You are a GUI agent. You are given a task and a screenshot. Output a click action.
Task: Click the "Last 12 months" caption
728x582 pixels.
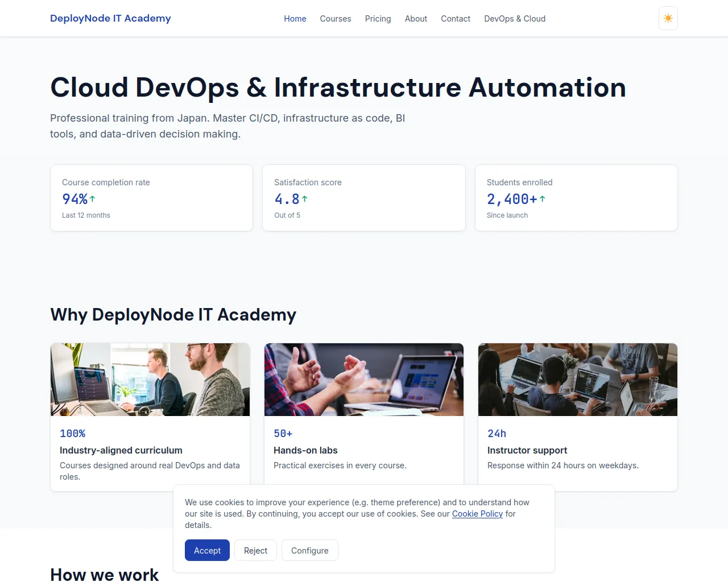[86, 215]
